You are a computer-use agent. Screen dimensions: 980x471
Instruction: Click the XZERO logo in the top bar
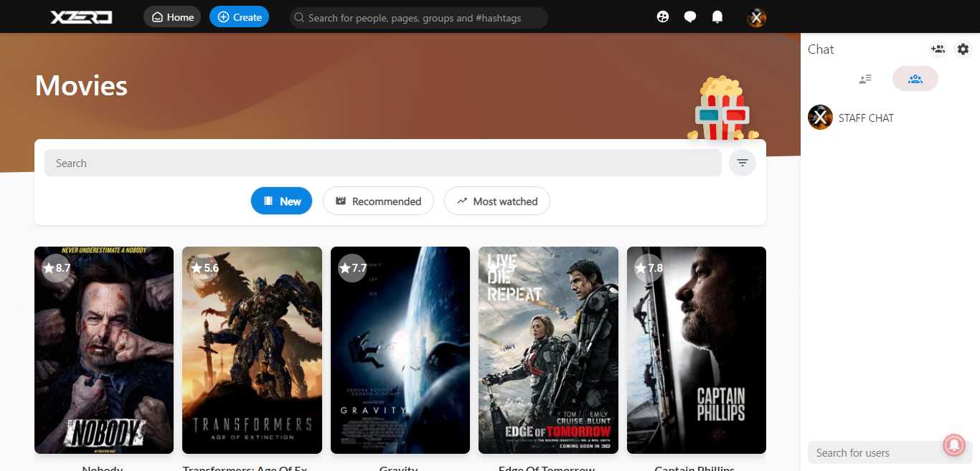click(81, 17)
